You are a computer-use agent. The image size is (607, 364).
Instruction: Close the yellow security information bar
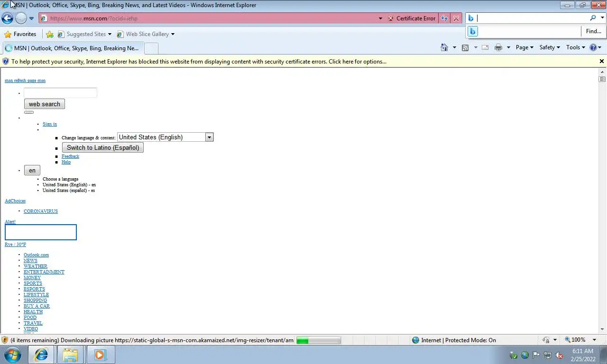pos(602,61)
